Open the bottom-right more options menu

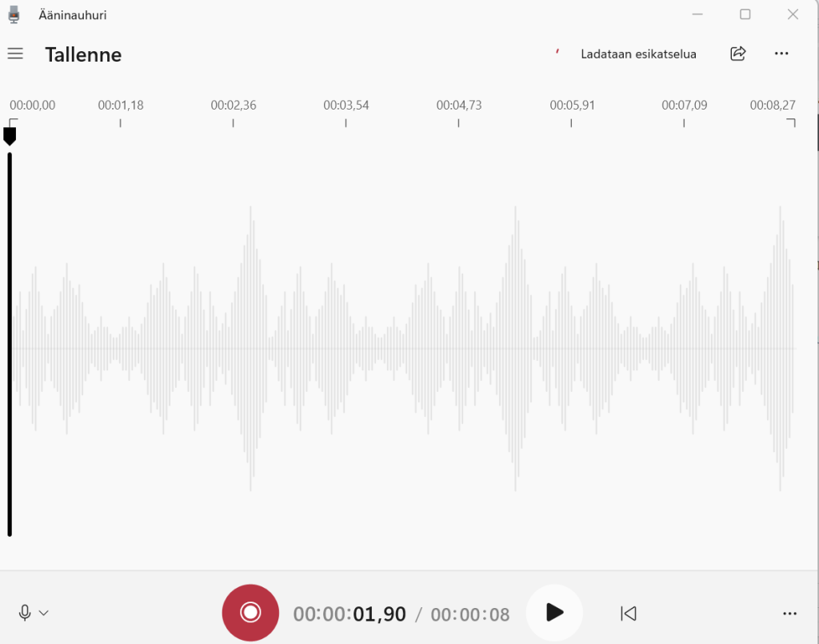coord(791,613)
